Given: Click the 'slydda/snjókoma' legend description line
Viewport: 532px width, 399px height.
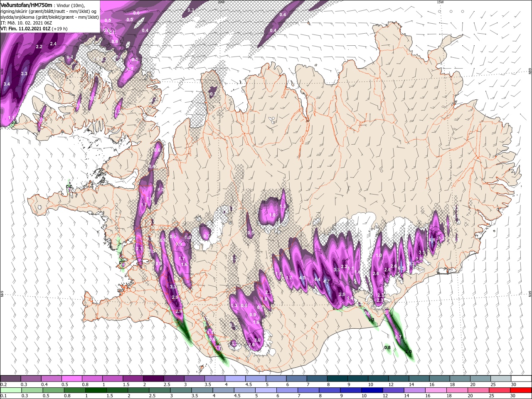Looking at the screenshot, I should (49, 17).
